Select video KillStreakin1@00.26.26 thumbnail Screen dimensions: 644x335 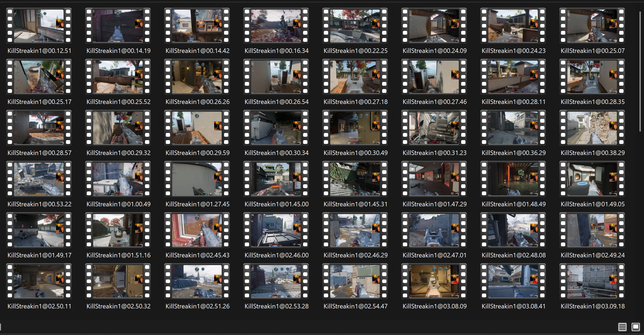coord(197,77)
